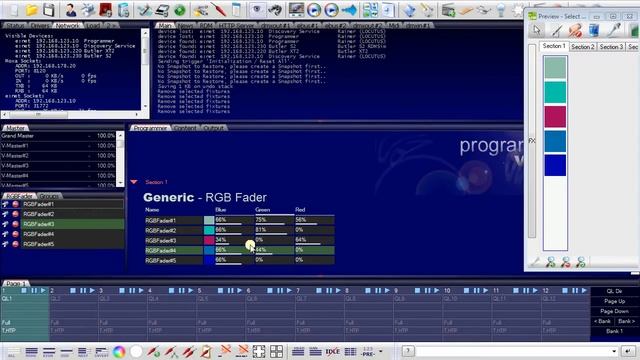This screenshot has width=640, height=360.
Task: Switch to the Status tab
Action: 15,25
